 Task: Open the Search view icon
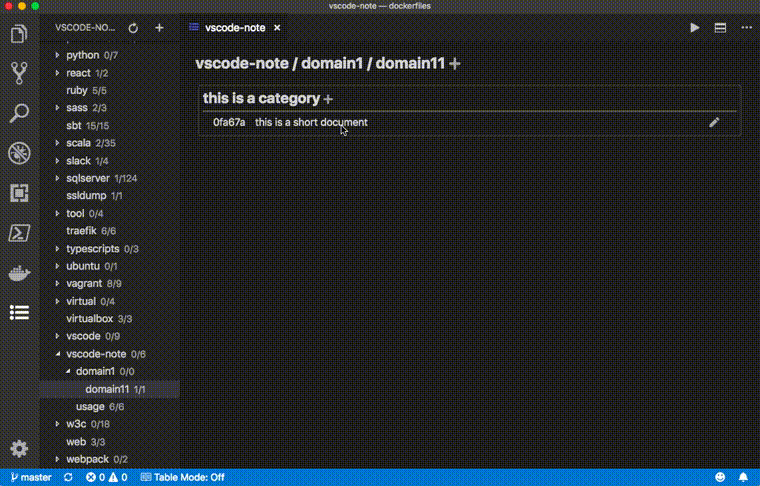tap(19, 113)
